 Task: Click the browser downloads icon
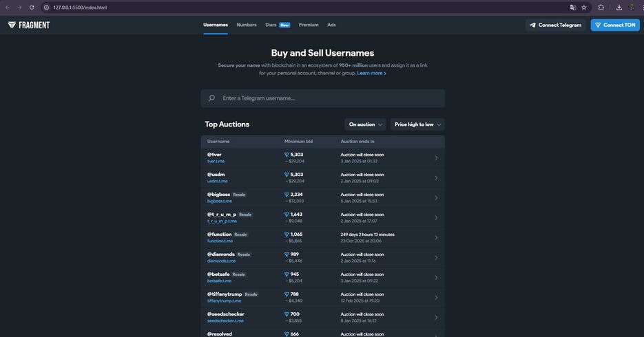pos(619,8)
